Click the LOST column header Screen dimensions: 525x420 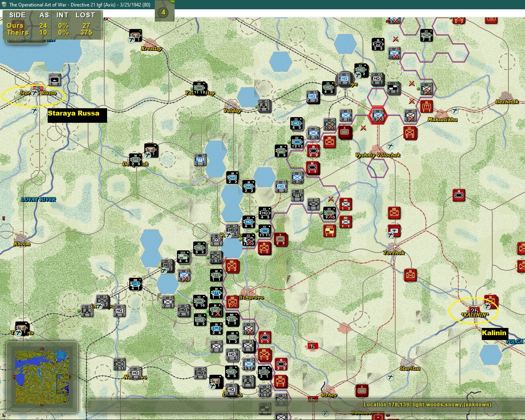(85, 15)
